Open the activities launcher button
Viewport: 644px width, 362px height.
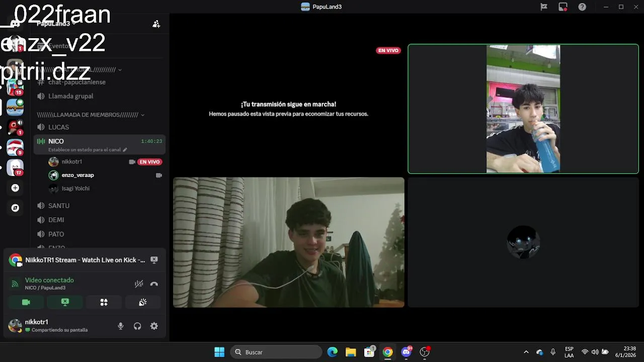[x=104, y=302]
